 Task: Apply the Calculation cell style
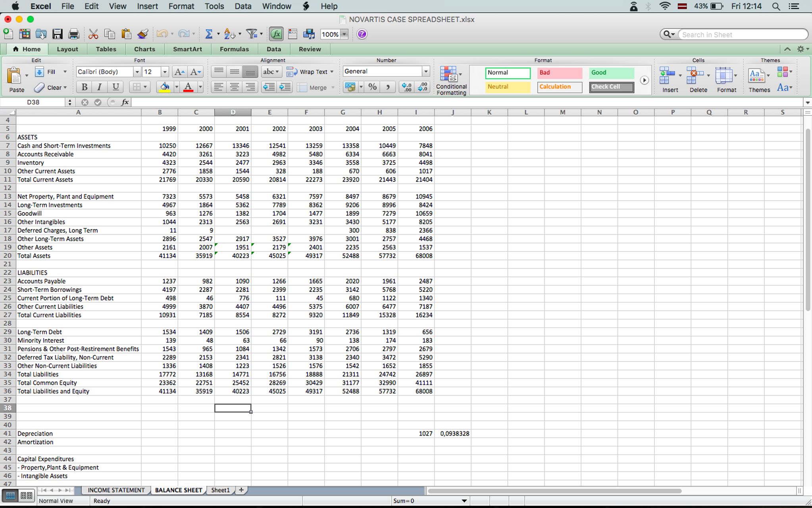click(x=560, y=87)
